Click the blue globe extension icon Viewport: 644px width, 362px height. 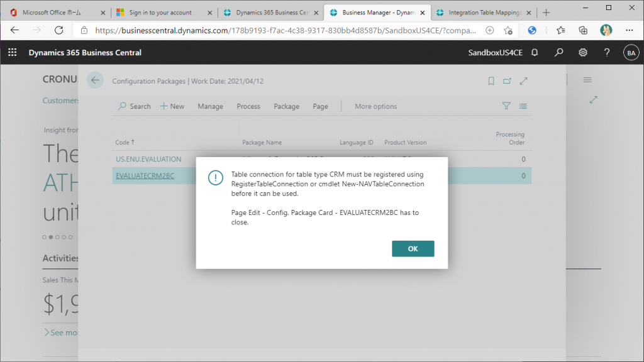point(532,30)
